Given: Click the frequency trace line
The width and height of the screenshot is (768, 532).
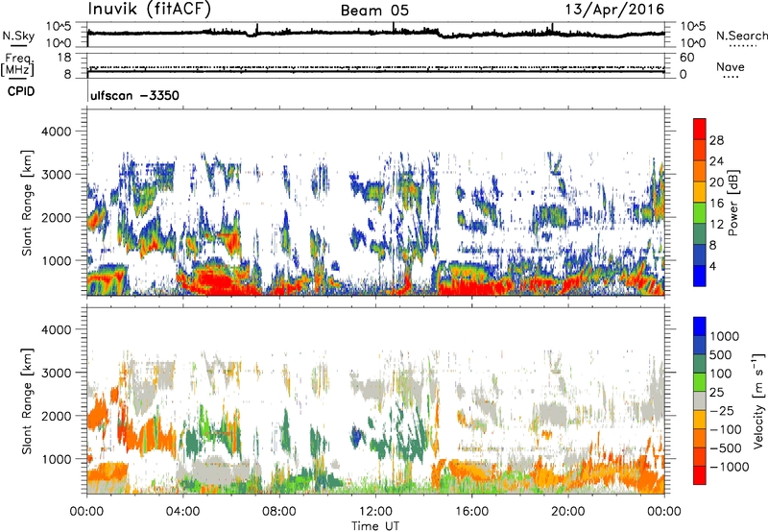Looking at the screenshot, I should (x=375, y=71).
